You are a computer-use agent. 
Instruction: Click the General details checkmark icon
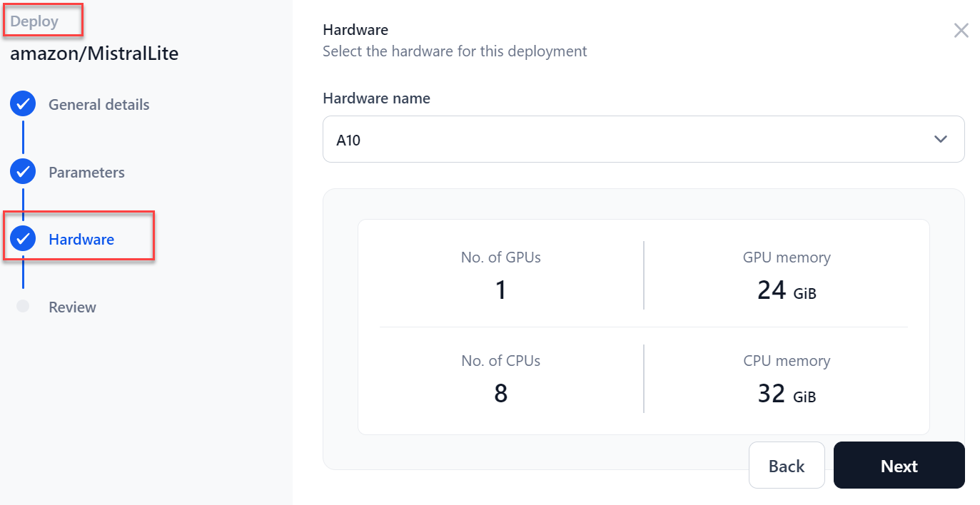pos(23,105)
